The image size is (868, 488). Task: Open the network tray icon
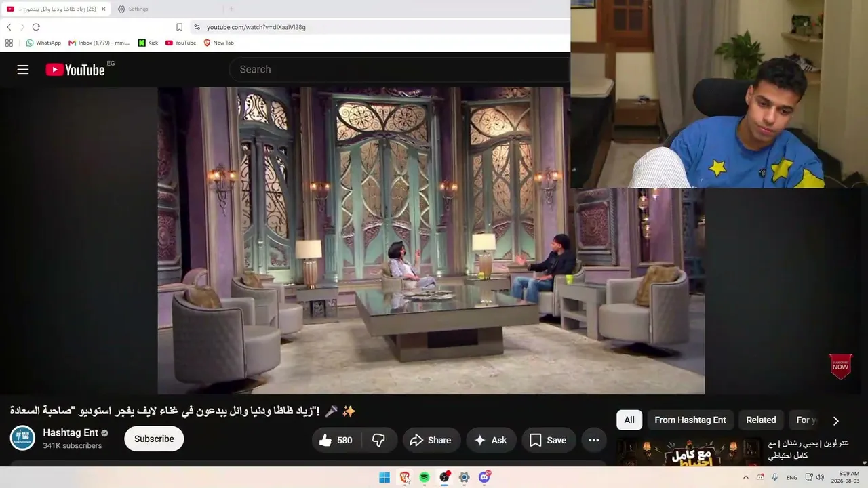[809, 477]
